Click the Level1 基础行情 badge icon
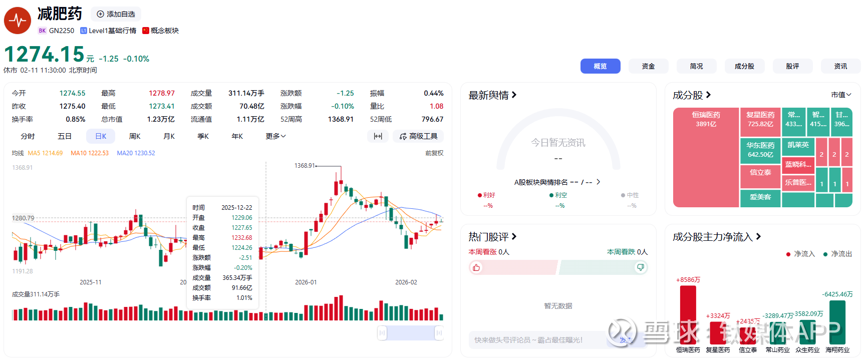The height and width of the screenshot is (360, 868). point(84,31)
